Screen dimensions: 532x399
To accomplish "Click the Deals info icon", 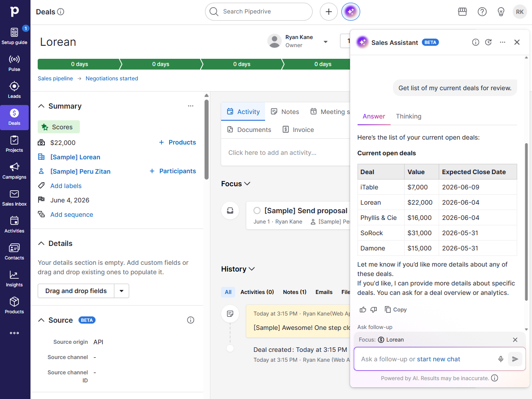I will point(61,12).
